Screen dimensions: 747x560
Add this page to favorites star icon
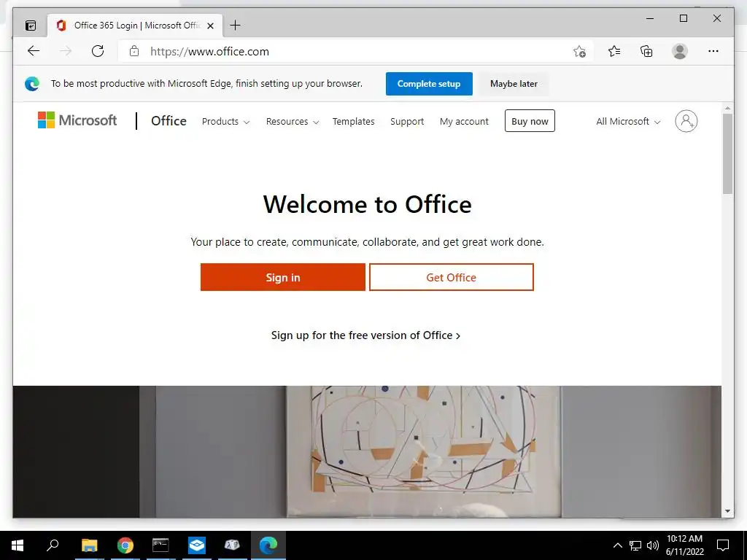click(579, 52)
